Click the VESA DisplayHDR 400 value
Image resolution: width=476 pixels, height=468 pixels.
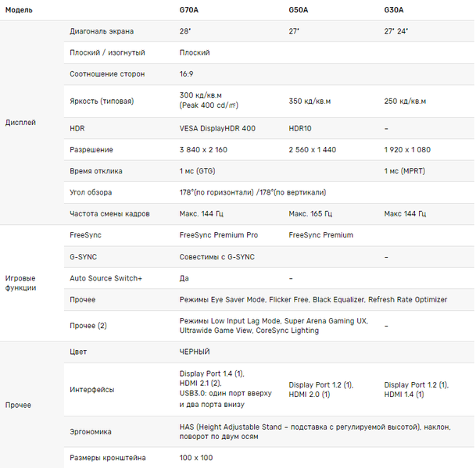point(217,128)
